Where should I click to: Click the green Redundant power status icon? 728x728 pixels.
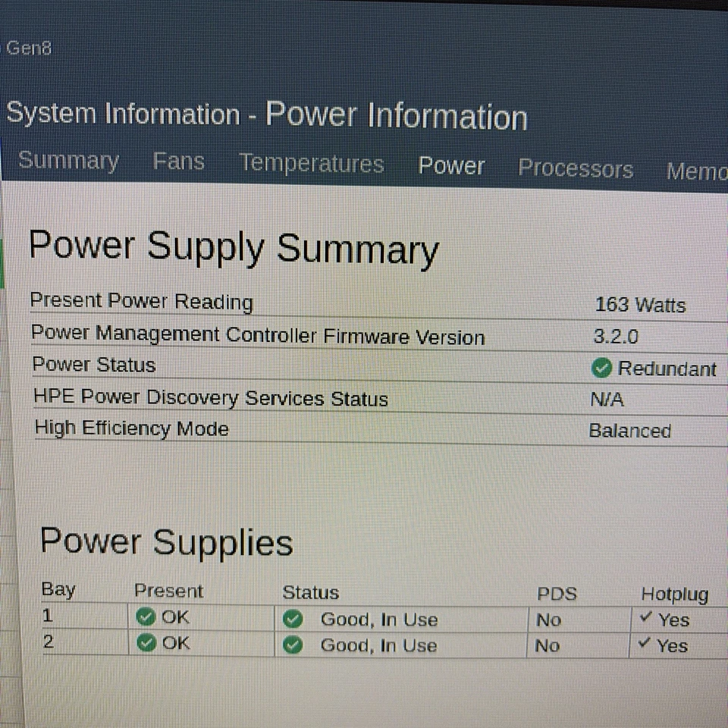pyautogui.click(x=601, y=369)
